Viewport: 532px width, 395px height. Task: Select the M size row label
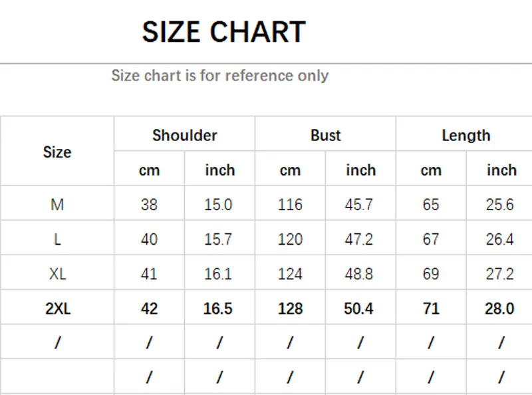[x=57, y=204]
